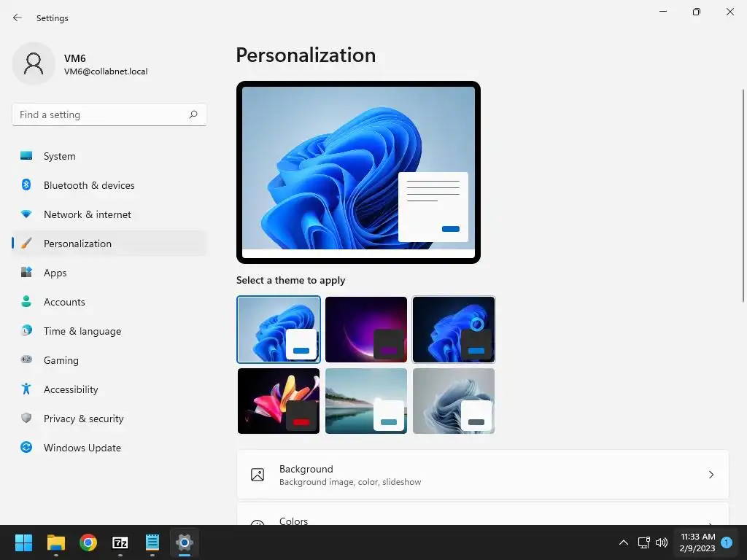
Task: Open clock and date 11:33 AM
Action: coord(697,542)
